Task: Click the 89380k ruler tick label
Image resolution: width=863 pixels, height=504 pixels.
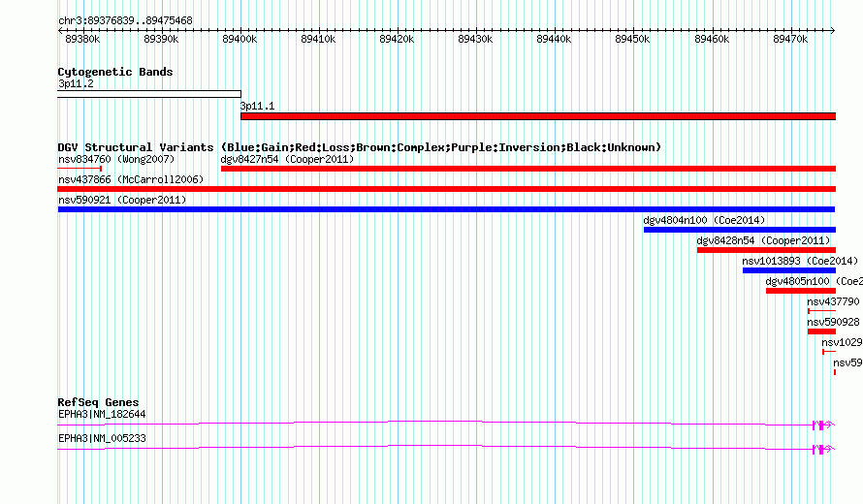Action: click(x=82, y=39)
